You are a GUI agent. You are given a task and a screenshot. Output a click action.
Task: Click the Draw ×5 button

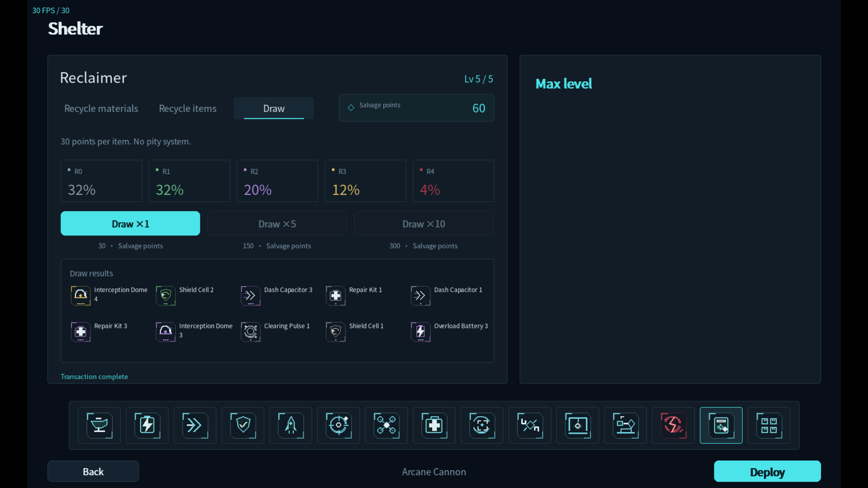pyautogui.click(x=277, y=224)
